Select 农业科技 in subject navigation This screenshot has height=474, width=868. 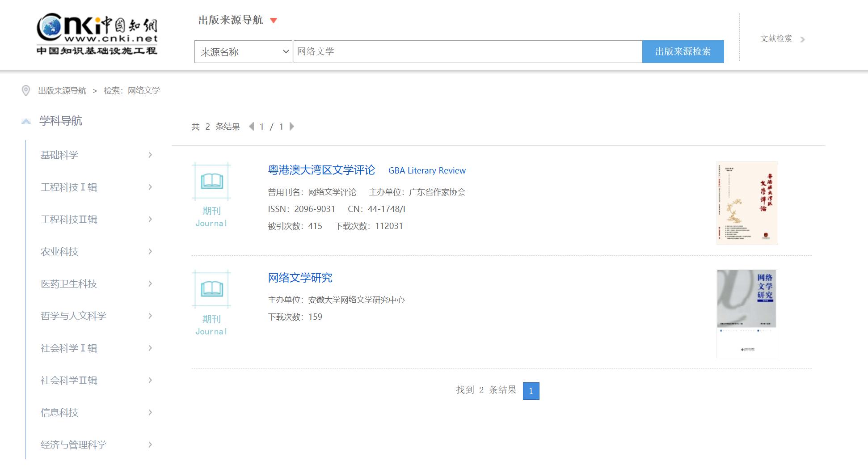[x=59, y=252]
